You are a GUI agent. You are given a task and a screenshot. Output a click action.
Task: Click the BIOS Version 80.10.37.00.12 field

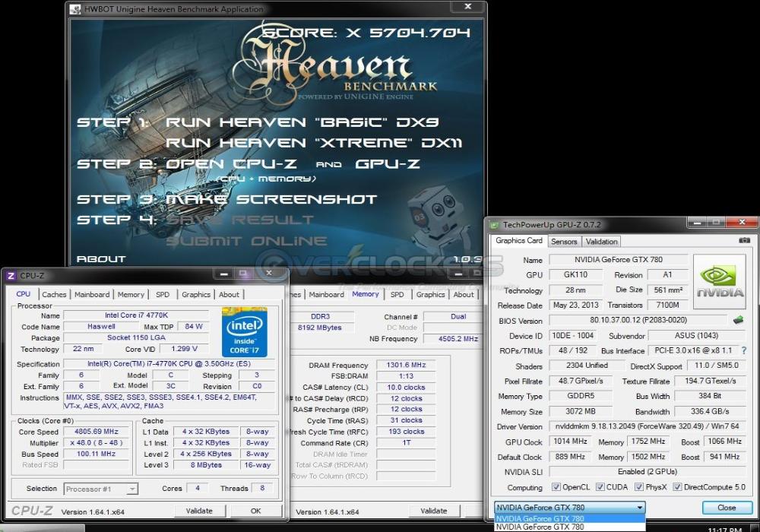pyautogui.click(x=638, y=320)
